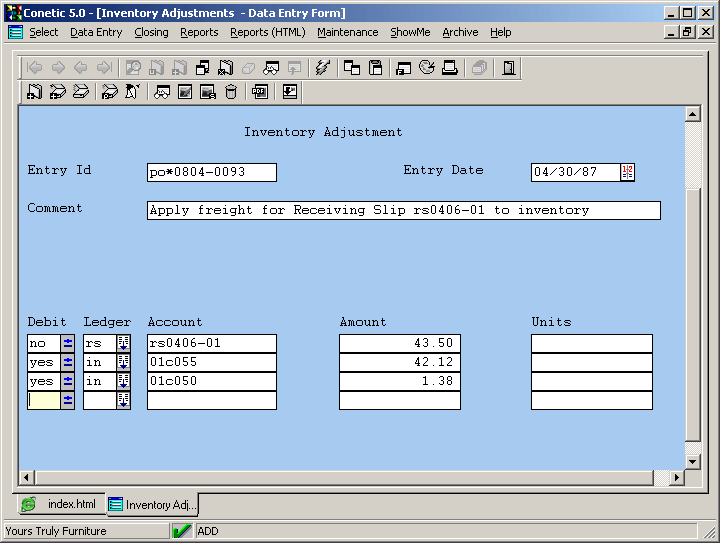720x543 pixels.
Task: Toggle the Debit spinner on the 01c055 row
Action: (68, 363)
